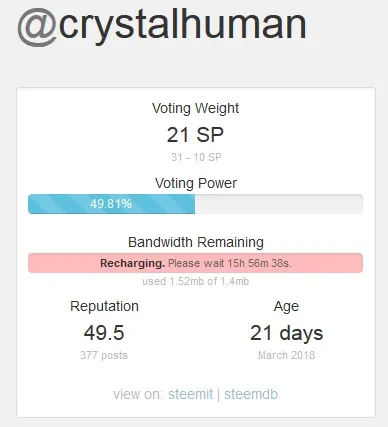The image size is (388, 427).
Task: Click the Voting Weight label
Action: 195,108
